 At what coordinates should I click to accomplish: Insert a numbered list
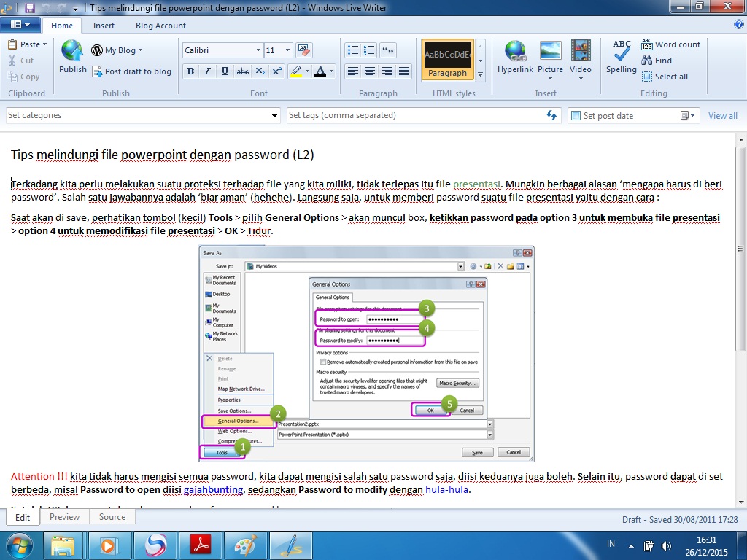pos(369,50)
